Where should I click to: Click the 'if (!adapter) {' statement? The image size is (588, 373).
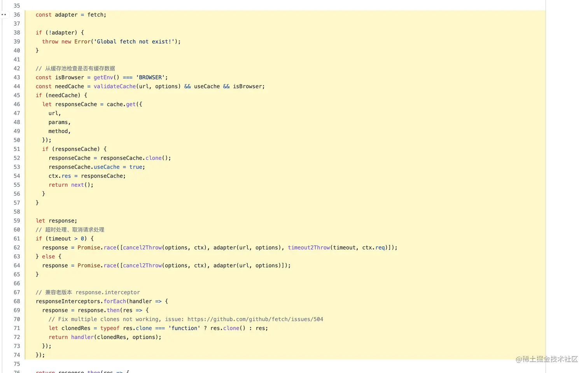click(x=60, y=33)
